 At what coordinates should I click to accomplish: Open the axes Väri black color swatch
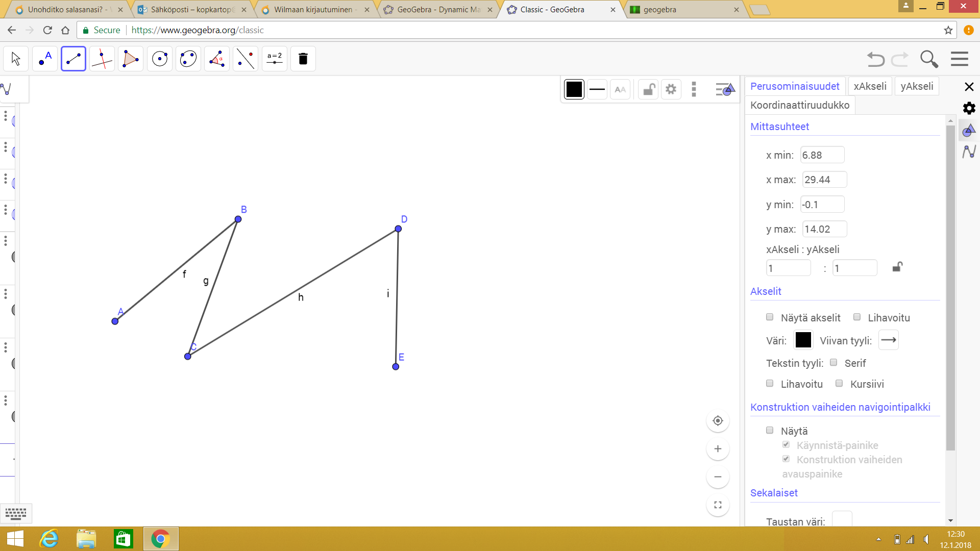point(803,340)
